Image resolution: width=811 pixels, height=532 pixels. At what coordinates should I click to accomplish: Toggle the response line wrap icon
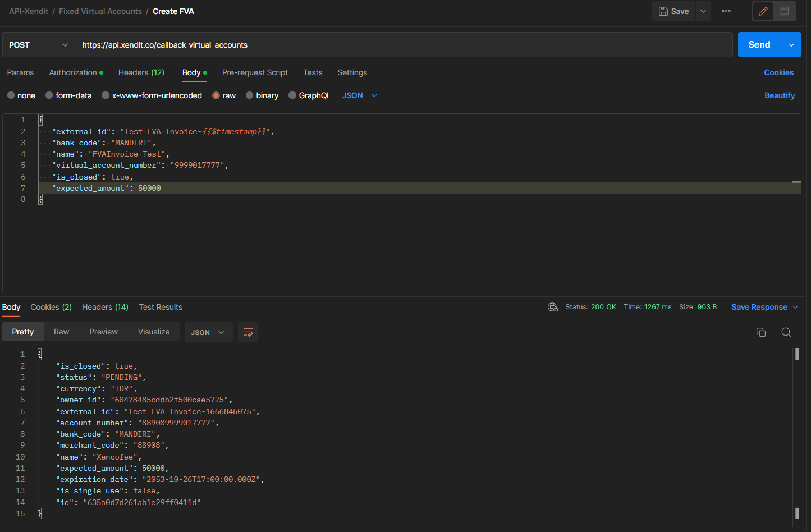click(x=248, y=332)
